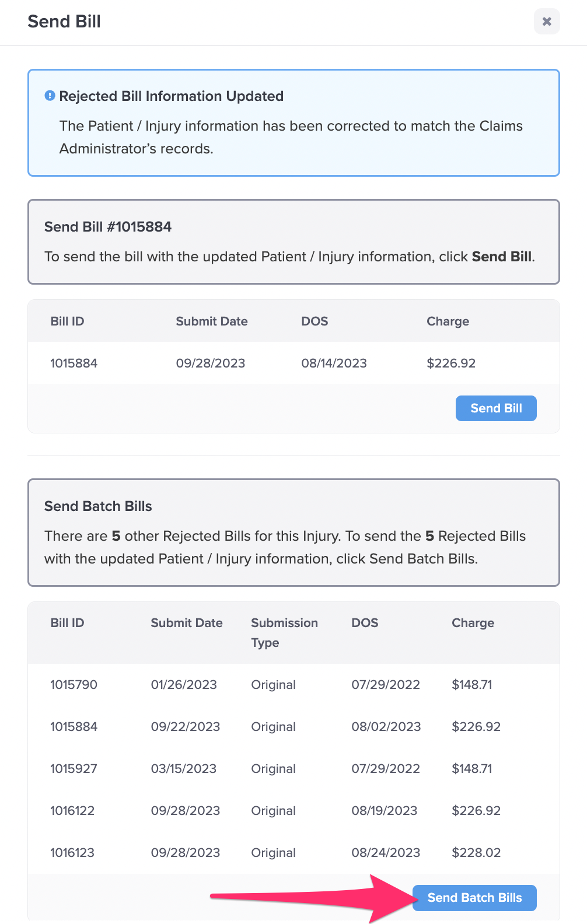Click the Submit Date column header

[186, 623]
